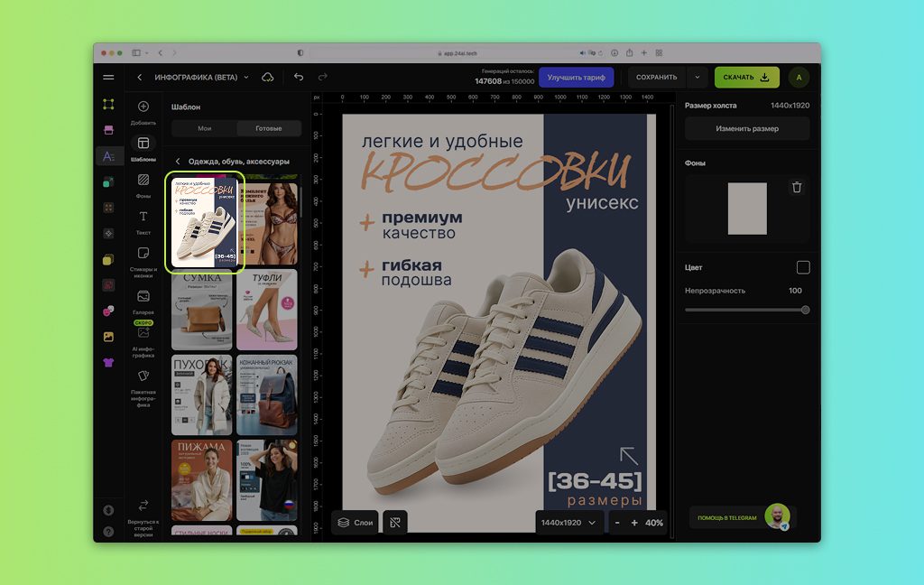
Task: Open the pink storefront tool
Action: (x=108, y=130)
